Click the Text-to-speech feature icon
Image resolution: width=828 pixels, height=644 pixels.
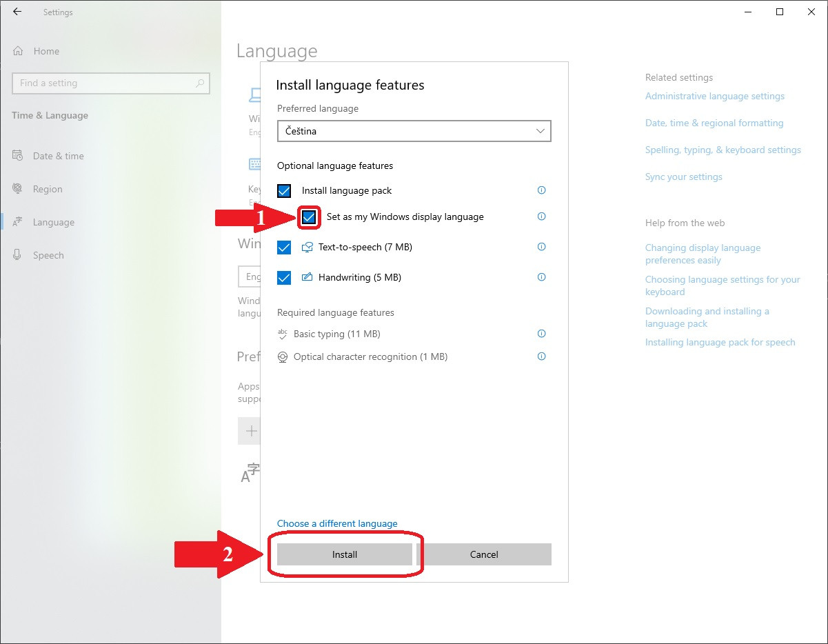(307, 248)
